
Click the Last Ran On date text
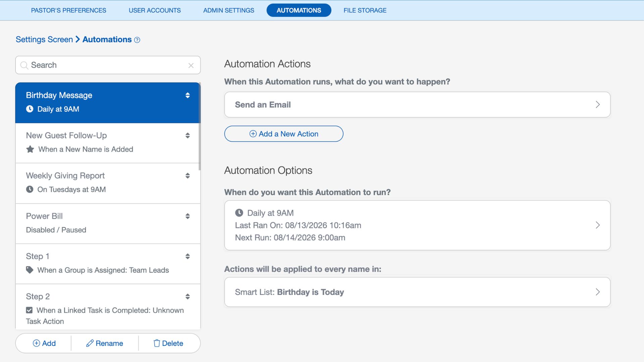coord(298,225)
